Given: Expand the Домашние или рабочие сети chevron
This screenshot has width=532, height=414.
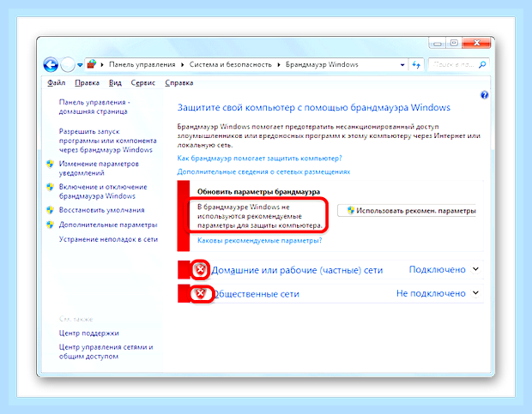Looking at the screenshot, I should [x=476, y=269].
